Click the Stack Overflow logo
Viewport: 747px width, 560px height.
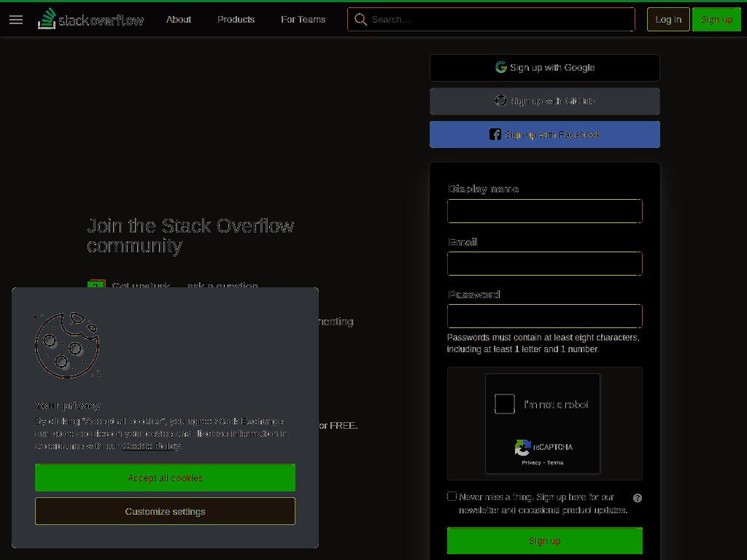pyautogui.click(x=90, y=20)
